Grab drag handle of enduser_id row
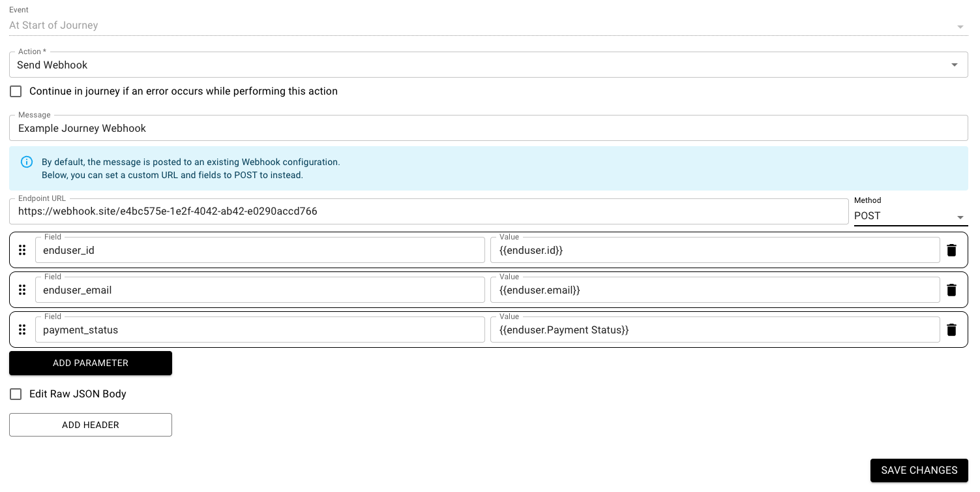Viewport: 980px width, 492px height. [22, 250]
